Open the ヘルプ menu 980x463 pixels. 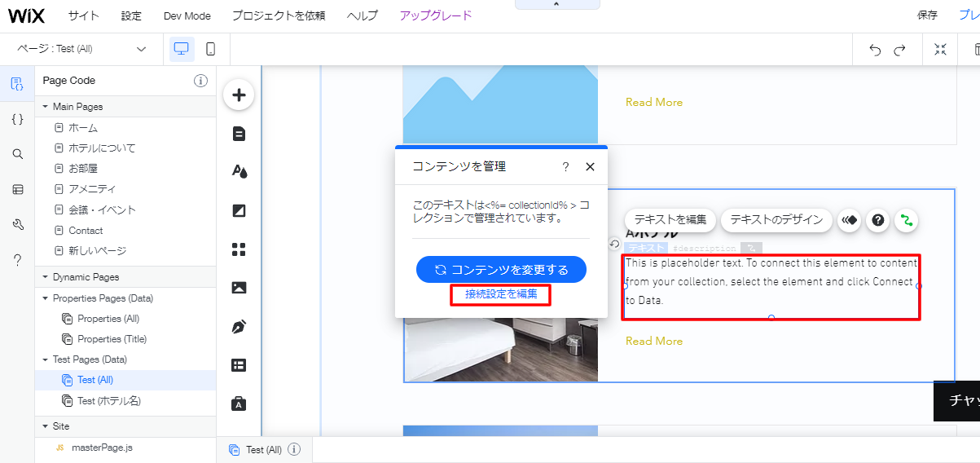tap(362, 15)
